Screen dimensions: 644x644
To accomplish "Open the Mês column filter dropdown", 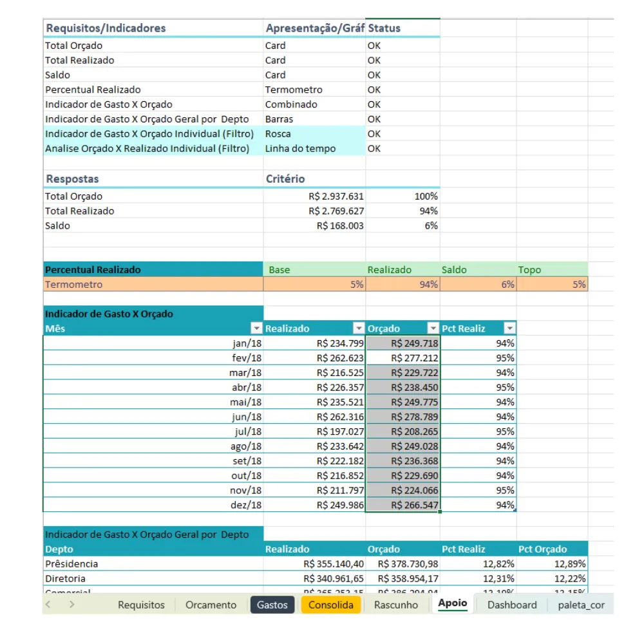I will (256, 328).
